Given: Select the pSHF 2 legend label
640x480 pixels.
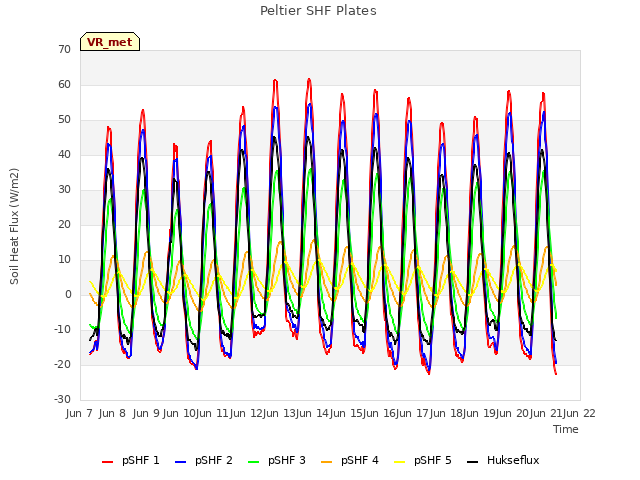Looking at the screenshot, I should 214,460.
